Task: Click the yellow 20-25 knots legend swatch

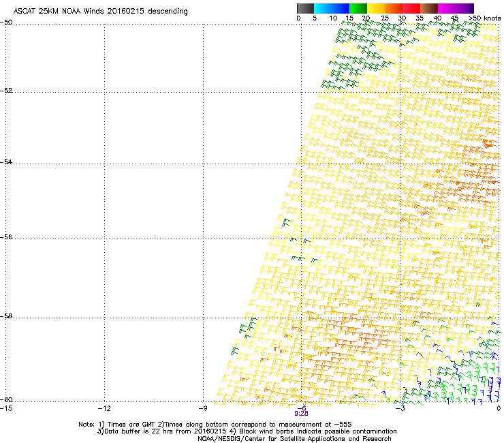Action: click(376, 8)
